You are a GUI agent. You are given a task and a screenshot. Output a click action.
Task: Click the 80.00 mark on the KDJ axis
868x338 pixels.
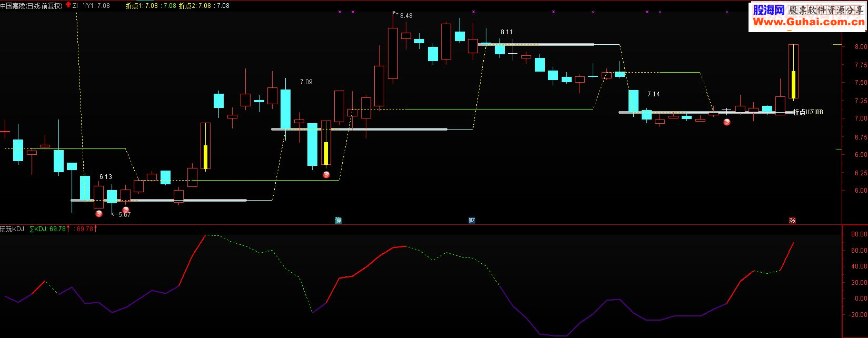(859, 234)
